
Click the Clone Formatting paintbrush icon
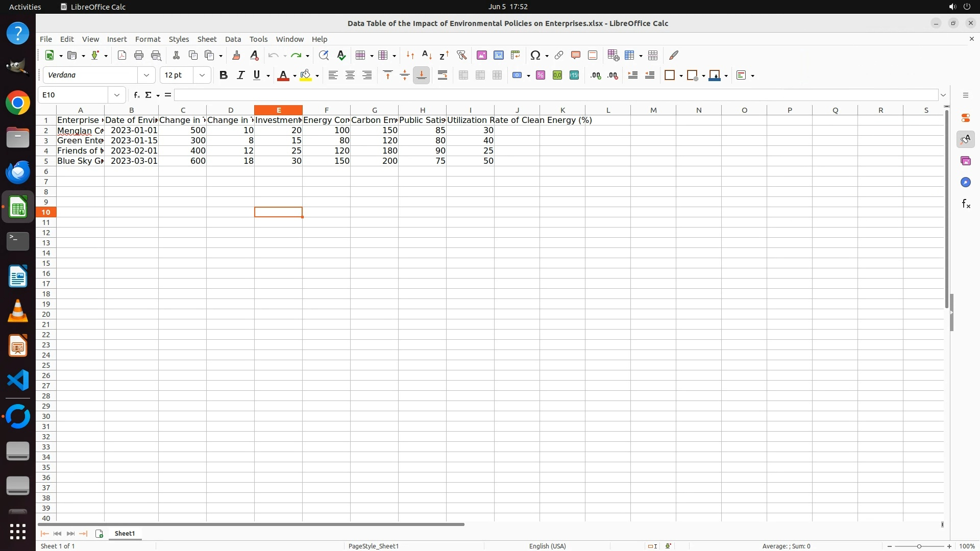[x=236, y=55]
